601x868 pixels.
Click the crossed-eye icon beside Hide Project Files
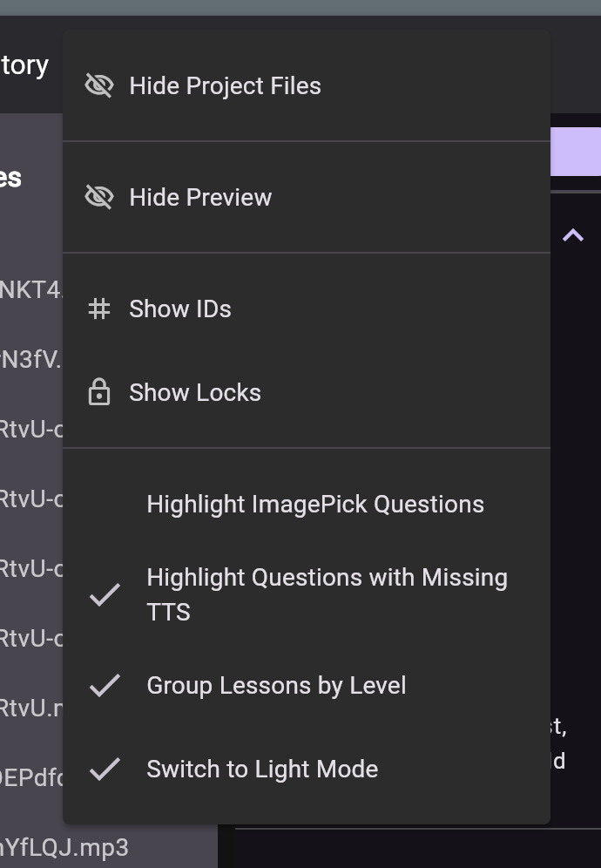(x=99, y=85)
